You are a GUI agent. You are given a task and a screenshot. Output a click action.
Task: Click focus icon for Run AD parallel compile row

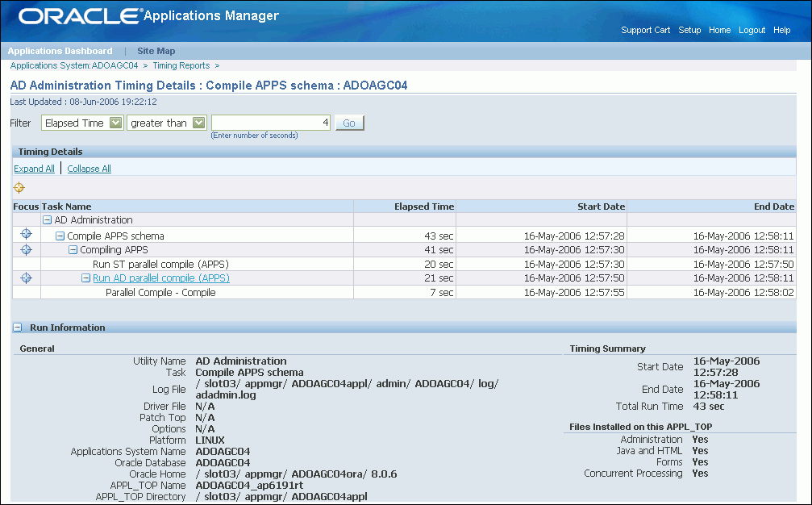point(26,278)
